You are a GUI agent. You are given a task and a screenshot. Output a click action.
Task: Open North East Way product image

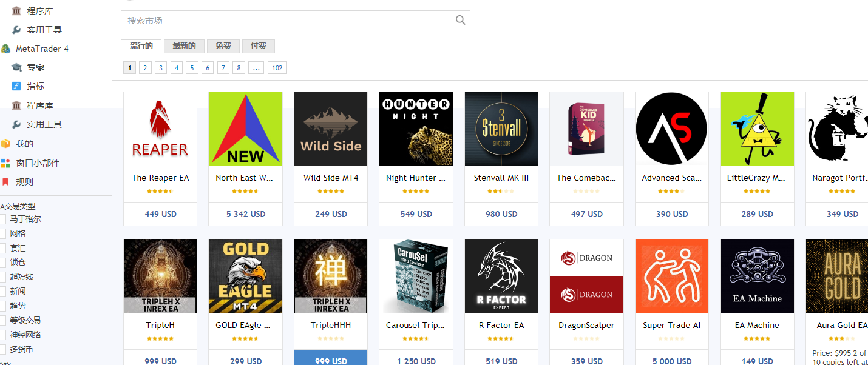click(245, 129)
